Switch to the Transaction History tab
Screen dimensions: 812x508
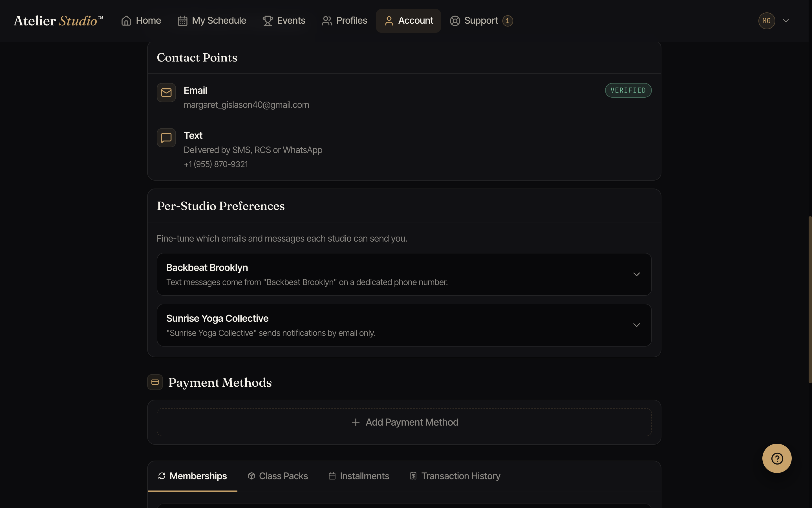(455, 476)
